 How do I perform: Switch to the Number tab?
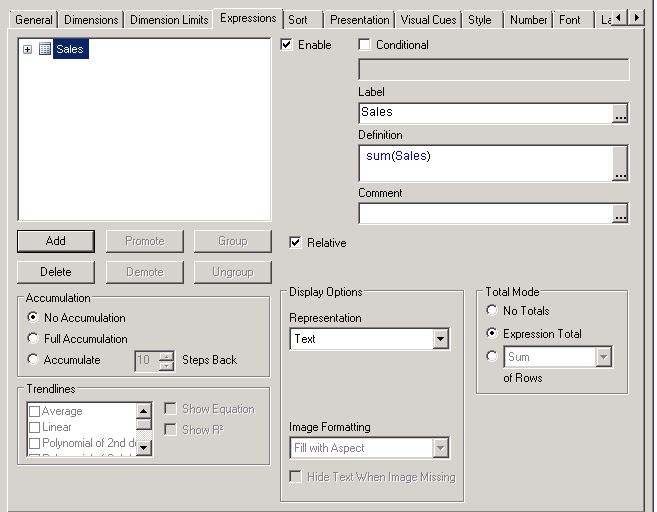click(x=528, y=20)
